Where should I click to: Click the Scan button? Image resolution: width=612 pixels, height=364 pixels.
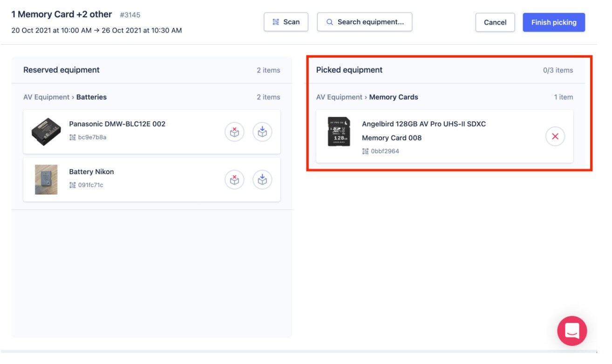click(286, 22)
